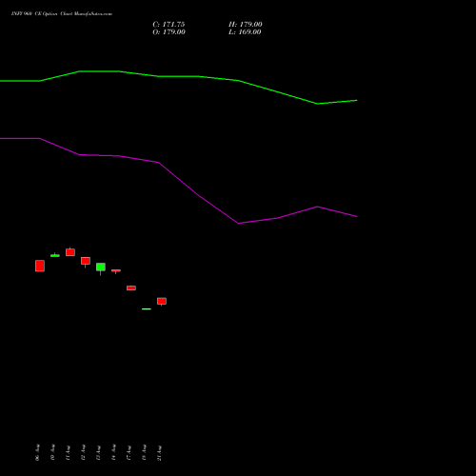
Task: Select the 12 Aug date label
Action: coord(83,452)
